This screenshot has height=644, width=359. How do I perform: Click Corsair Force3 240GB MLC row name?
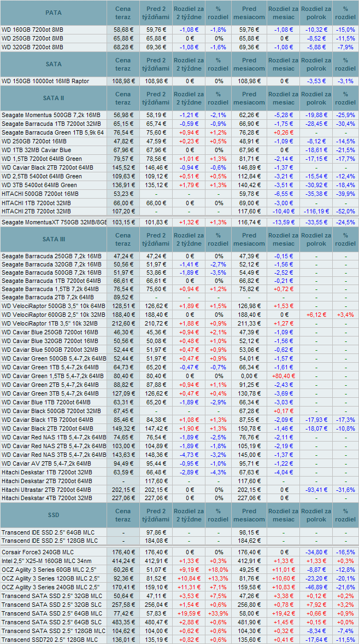coord(39,552)
